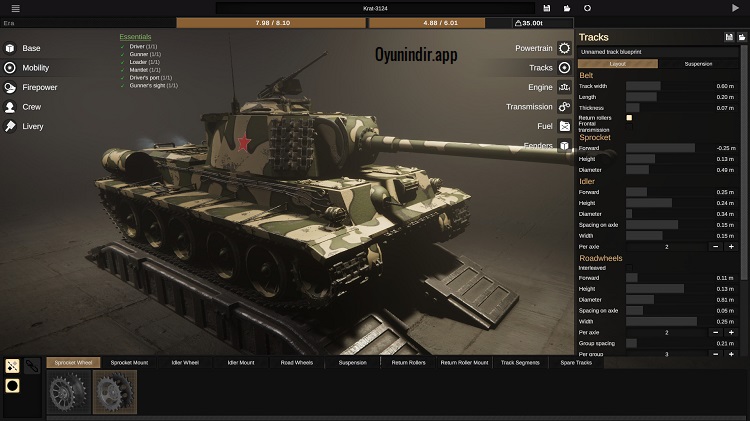
Task: Switch to the Suspension tab in Tracks panel
Action: [x=698, y=64]
